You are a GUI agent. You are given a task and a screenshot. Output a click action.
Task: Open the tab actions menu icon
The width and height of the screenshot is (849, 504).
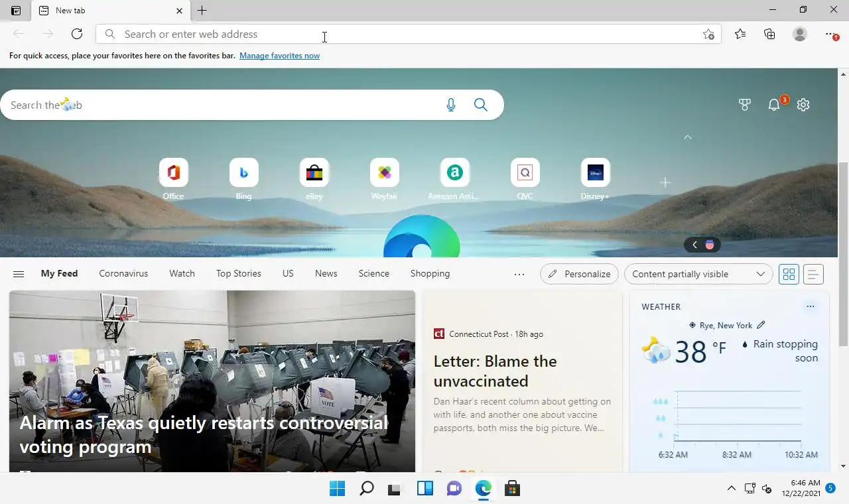[x=16, y=11]
